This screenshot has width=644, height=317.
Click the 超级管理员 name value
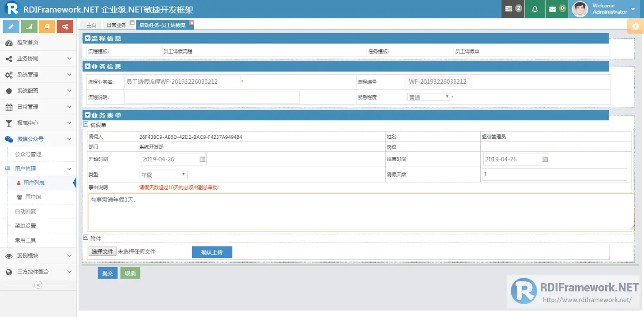494,137
